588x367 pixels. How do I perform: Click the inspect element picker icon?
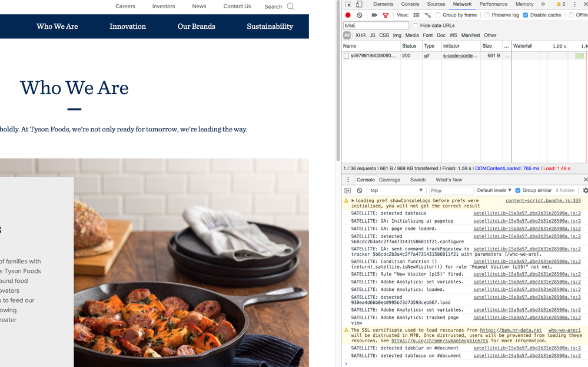(348, 4)
